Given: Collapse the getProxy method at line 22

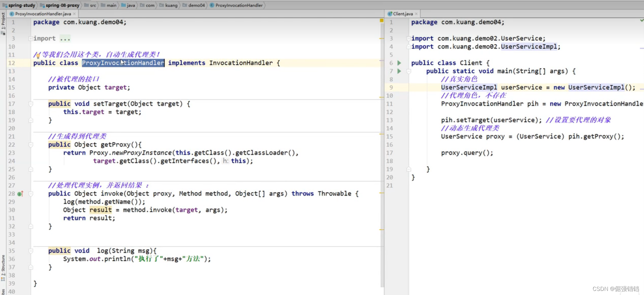Looking at the screenshot, I should 31,145.
